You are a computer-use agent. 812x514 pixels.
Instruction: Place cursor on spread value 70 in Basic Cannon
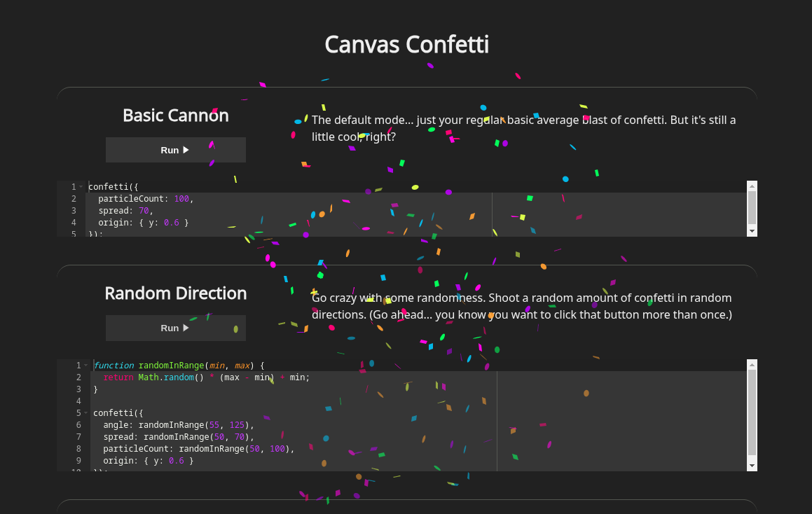(143, 211)
